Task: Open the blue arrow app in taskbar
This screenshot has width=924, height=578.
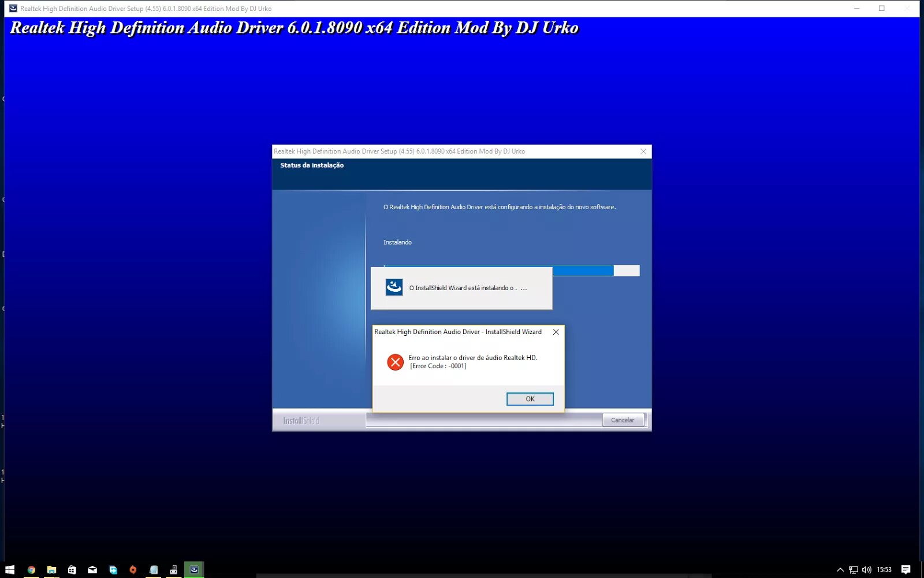Action: [113, 569]
